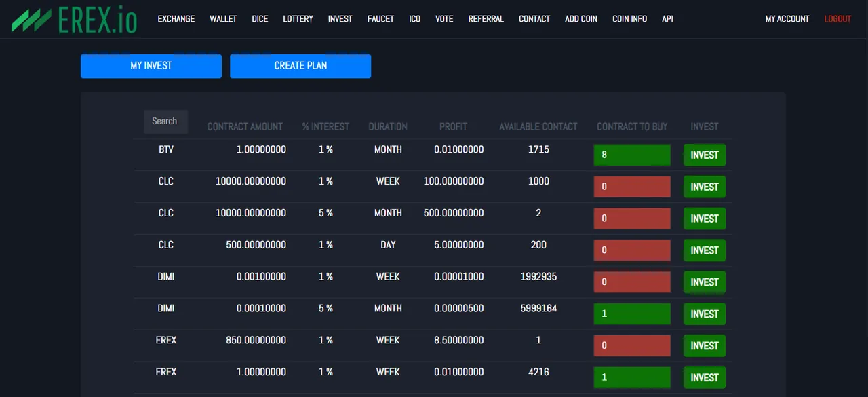Viewport: 868px width, 397px height.
Task: Edit contract quantity for CLC 5% monthly plan
Action: click(x=632, y=219)
